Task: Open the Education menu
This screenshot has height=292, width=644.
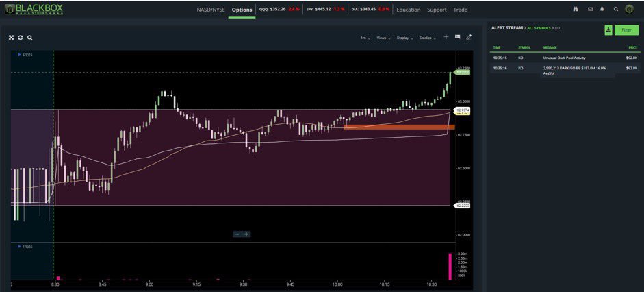Action: [409, 10]
